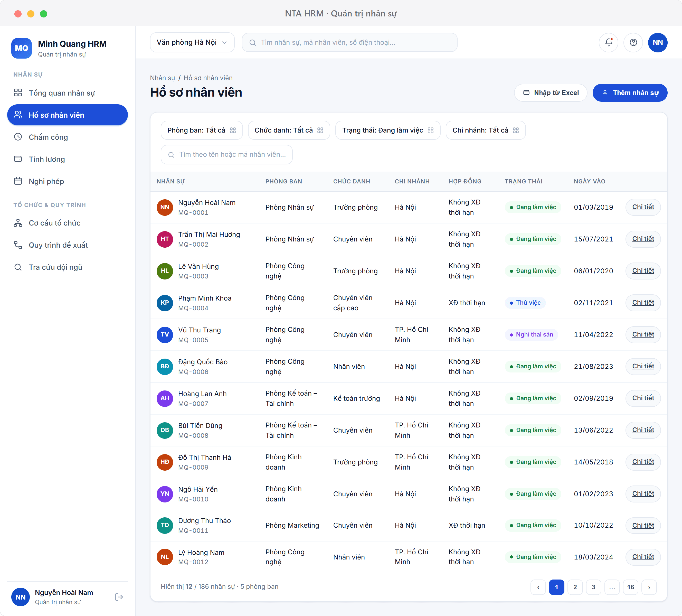Click the Tìm theo tên hoặc mã nhân viên field
This screenshot has height=616, width=682.
pyautogui.click(x=226, y=155)
